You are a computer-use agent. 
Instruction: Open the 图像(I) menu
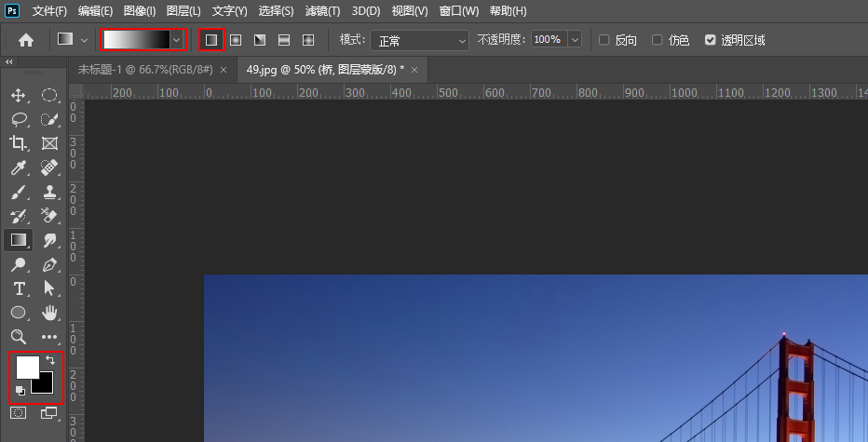coord(140,10)
